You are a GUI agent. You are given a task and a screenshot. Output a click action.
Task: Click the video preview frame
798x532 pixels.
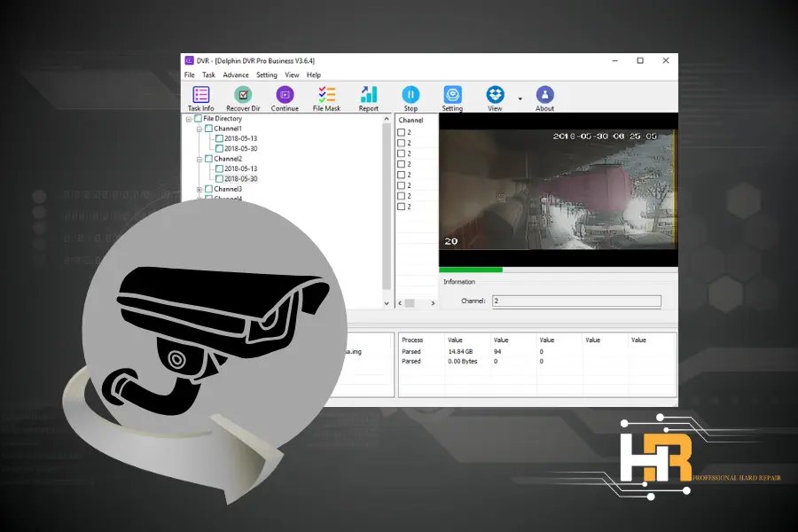pos(558,190)
